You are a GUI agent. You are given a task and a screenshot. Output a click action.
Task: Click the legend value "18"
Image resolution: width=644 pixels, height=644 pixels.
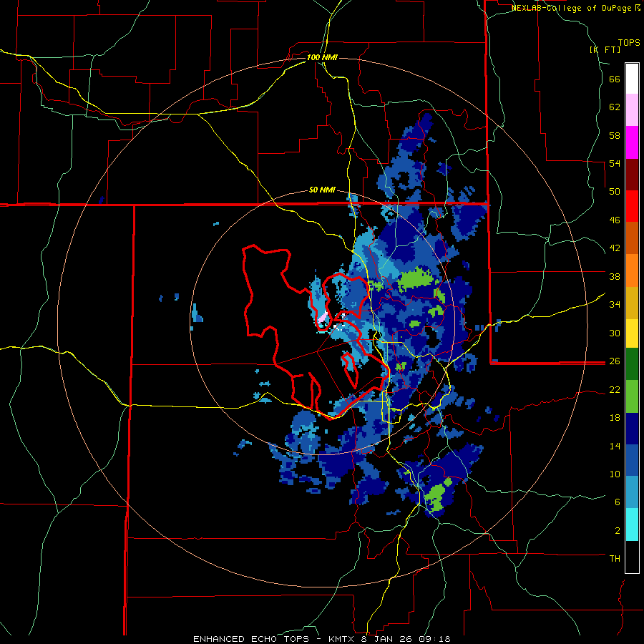(x=615, y=418)
